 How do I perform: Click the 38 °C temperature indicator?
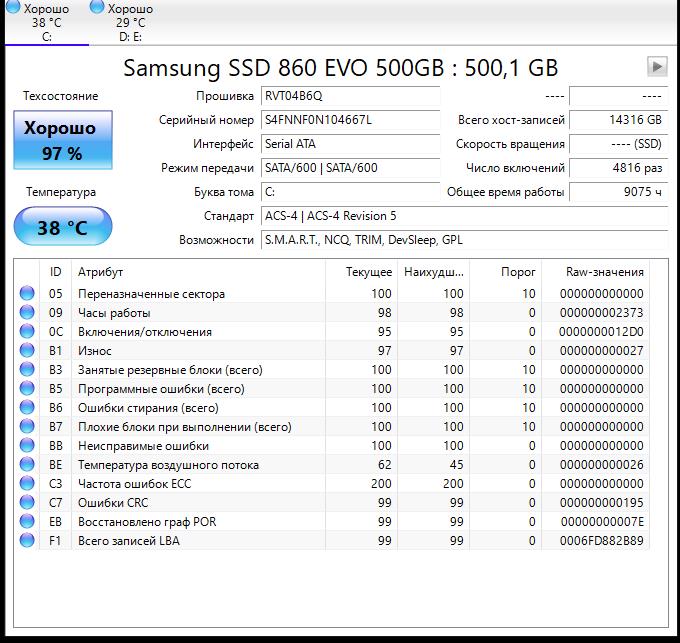pos(63,226)
